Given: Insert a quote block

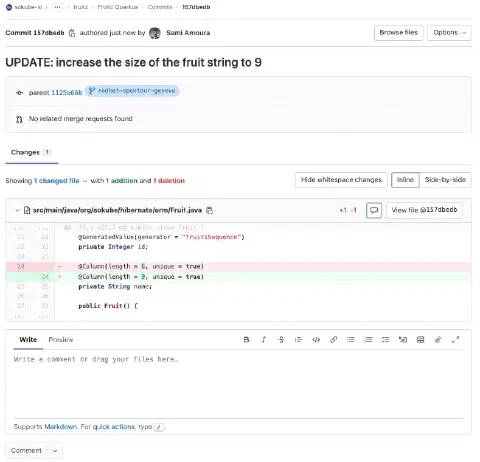Looking at the screenshot, I should tap(298, 340).
